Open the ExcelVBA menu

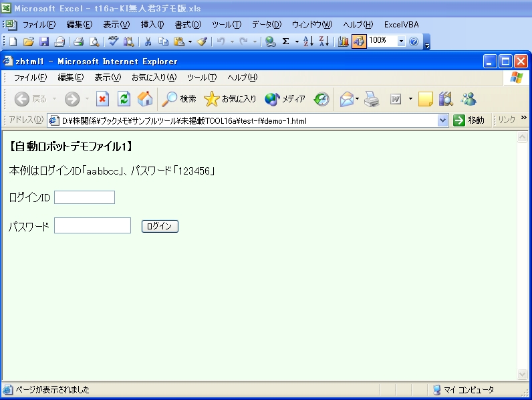point(402,25)
